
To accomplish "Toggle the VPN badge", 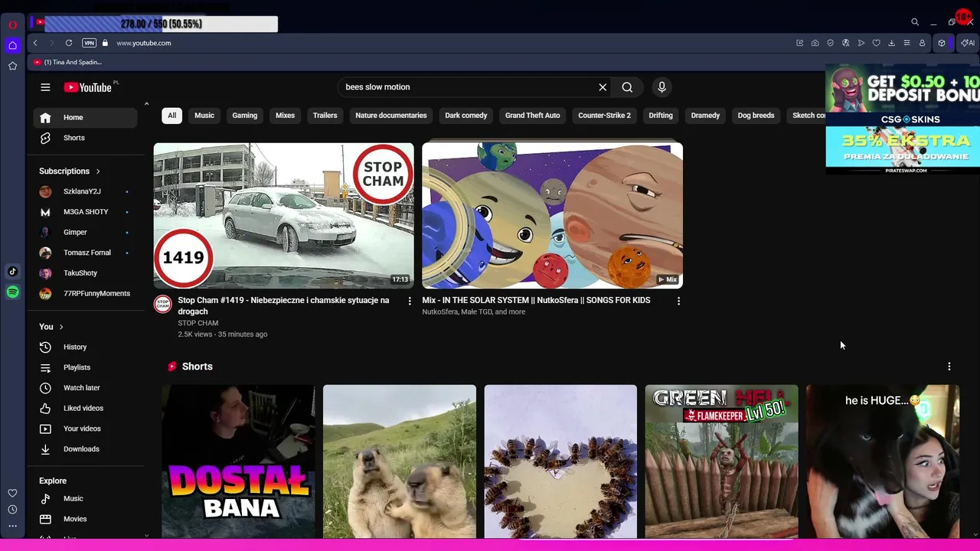I will (x=90, y=43).
